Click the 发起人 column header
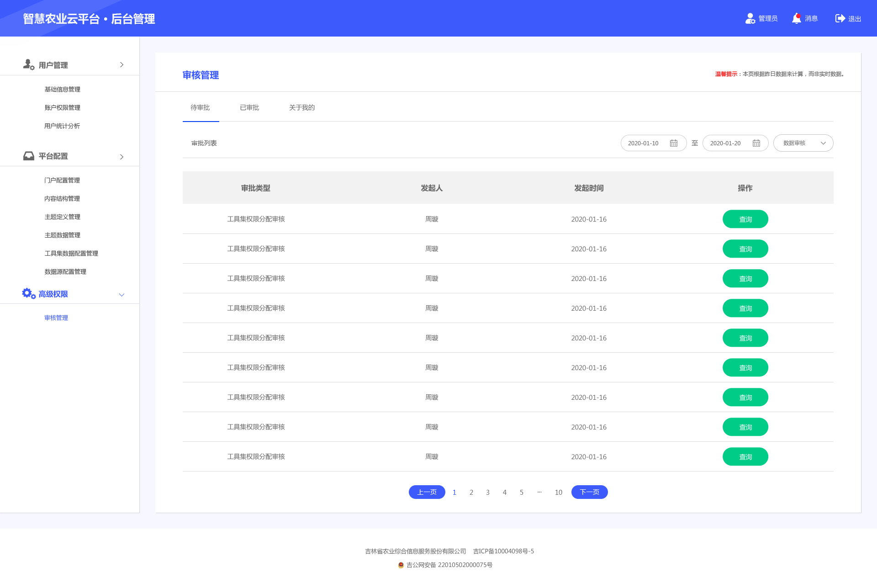Screen dimensions: 877x588 (x=432, y=188)
